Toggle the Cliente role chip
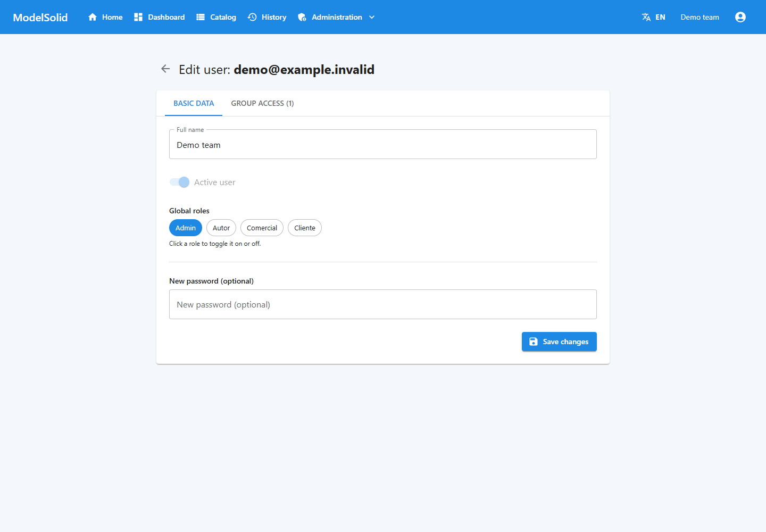Image resolution: width=766 pixels, height=532 pixels. pos(305,228)
